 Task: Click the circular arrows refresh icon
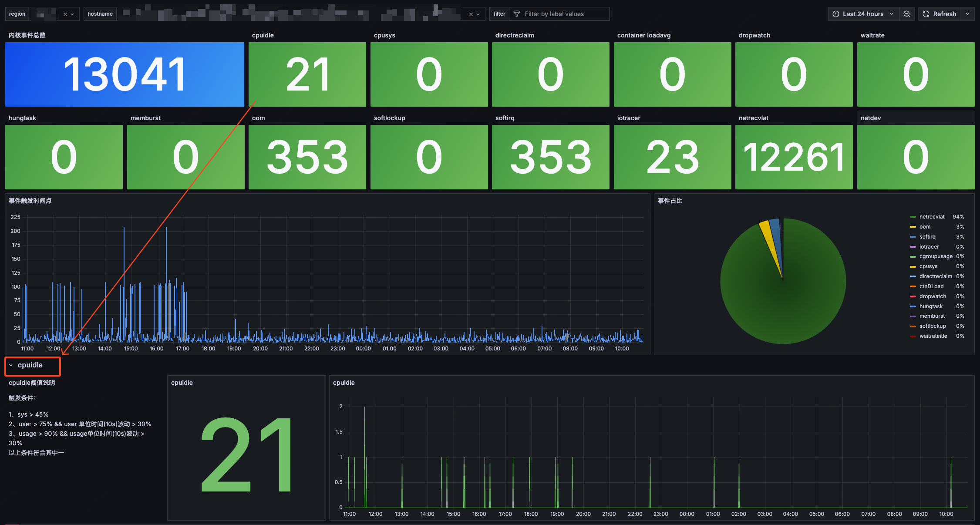pyautogui.click(x=926, y=13)
